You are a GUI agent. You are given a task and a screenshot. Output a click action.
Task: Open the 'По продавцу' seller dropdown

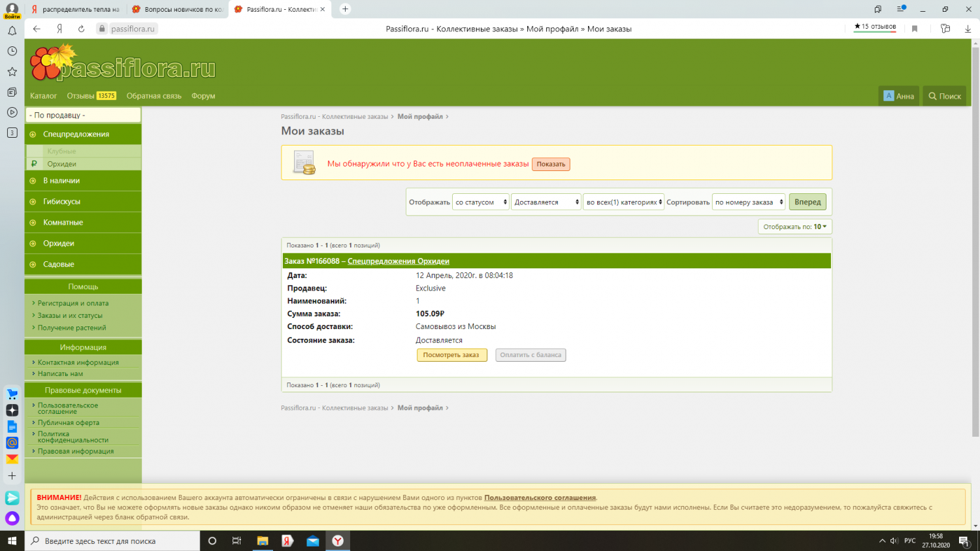(x=83, y=116)
